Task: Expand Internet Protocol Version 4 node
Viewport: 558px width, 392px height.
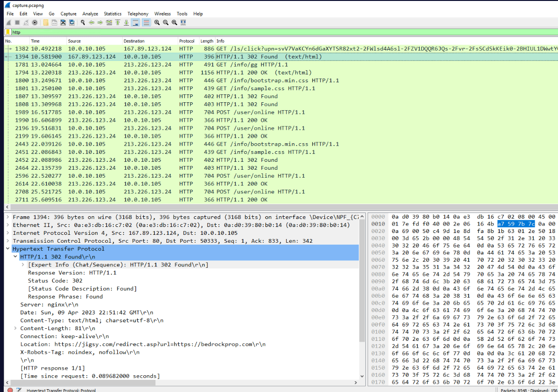Action: pos(8,233)
